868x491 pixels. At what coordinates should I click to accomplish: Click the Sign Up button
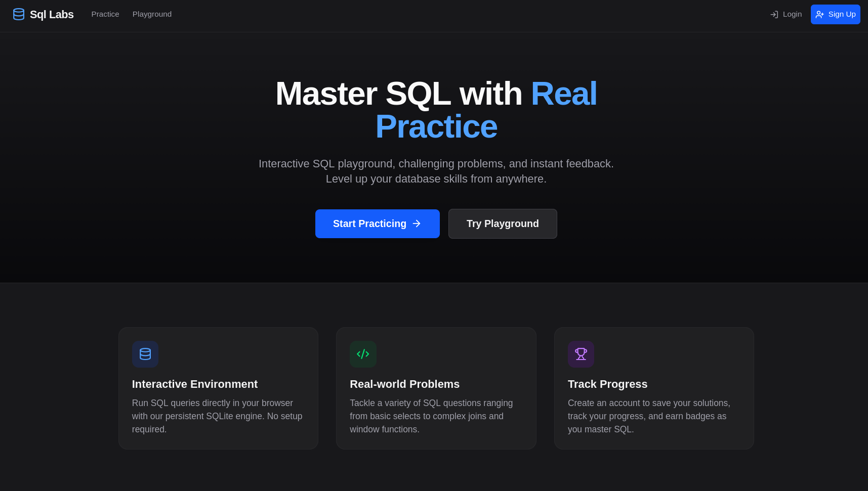tap(835, 14)
